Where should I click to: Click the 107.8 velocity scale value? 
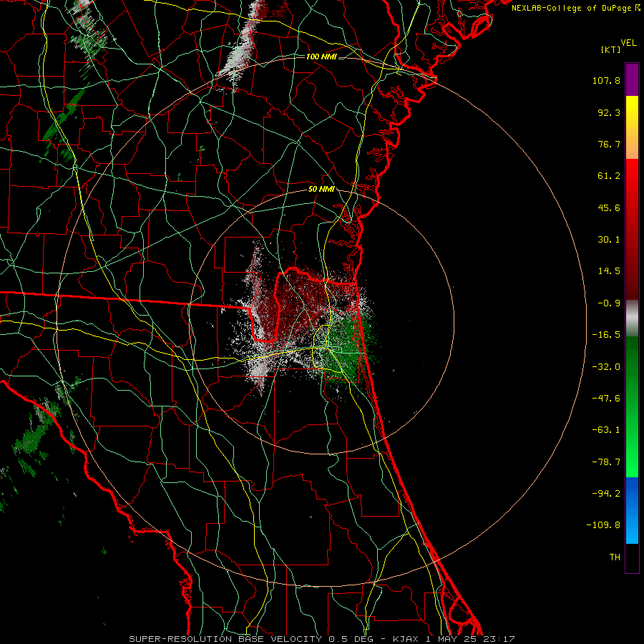coord(606,80)
